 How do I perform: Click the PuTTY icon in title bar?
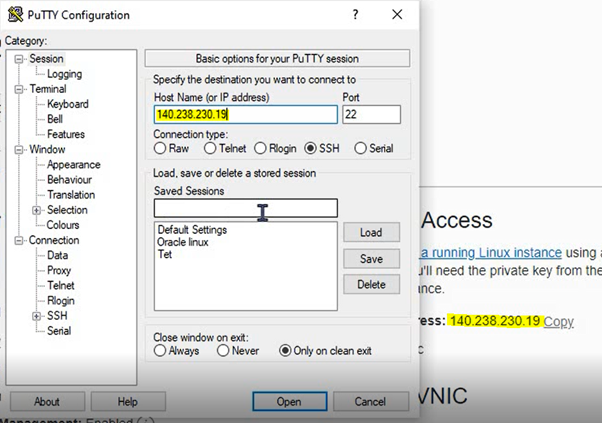(x=15, y=14)
